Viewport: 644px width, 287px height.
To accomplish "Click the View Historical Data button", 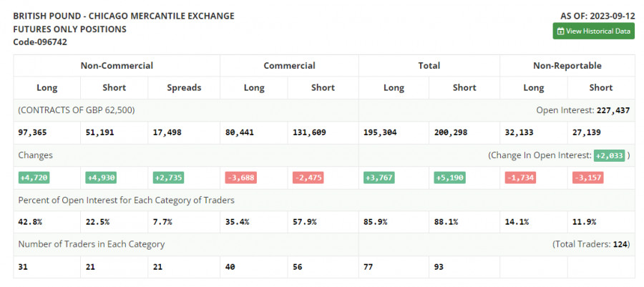I will coord(593,31).
